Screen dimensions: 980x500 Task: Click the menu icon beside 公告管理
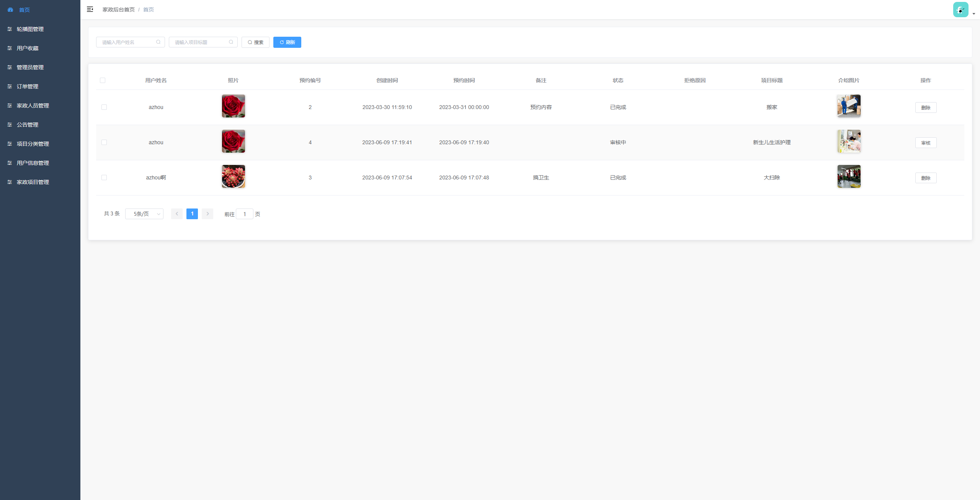[x=10, y=125]
